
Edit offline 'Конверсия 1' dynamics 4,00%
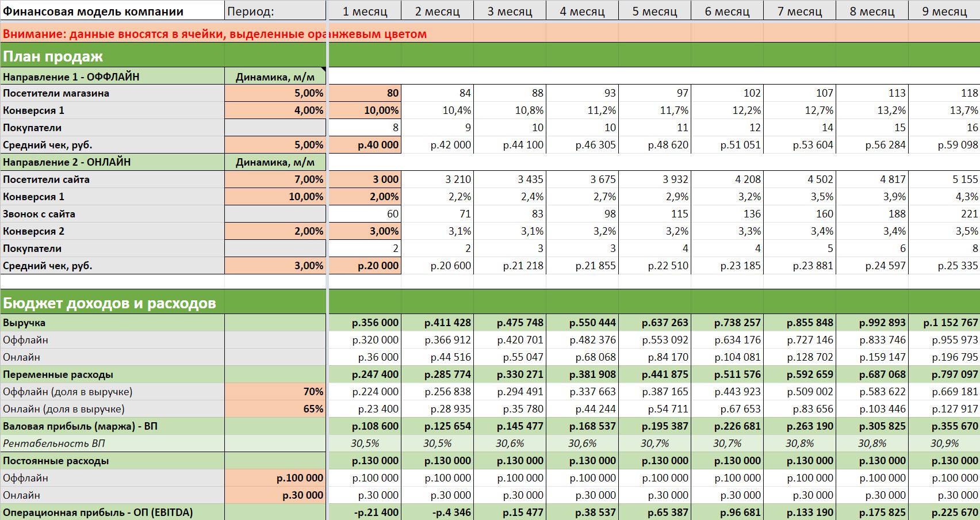pyautogui.click(x=275, y=110)
